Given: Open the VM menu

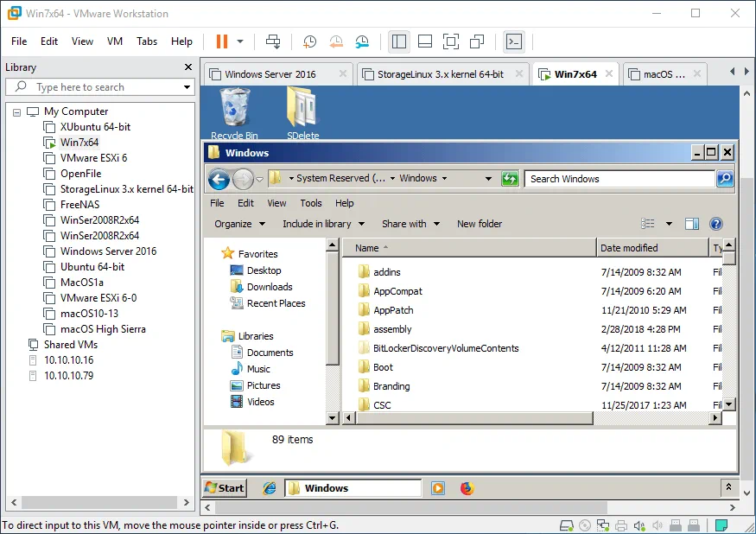Looking at the screenshot, I should [x=114, y=41].
